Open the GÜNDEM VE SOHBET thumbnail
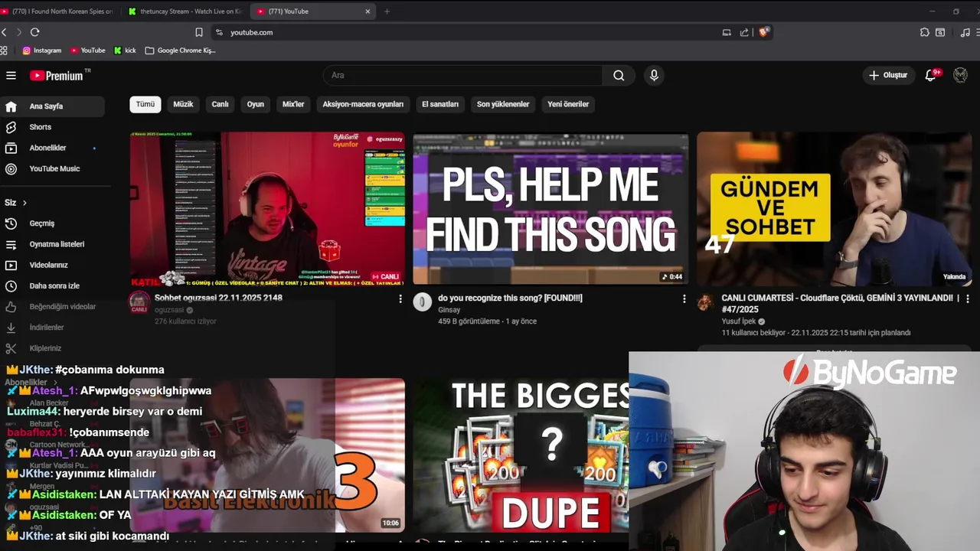Image resolution: width=980 pixels, height=551 pixels. pyautogui.click(x=835, y=209)
